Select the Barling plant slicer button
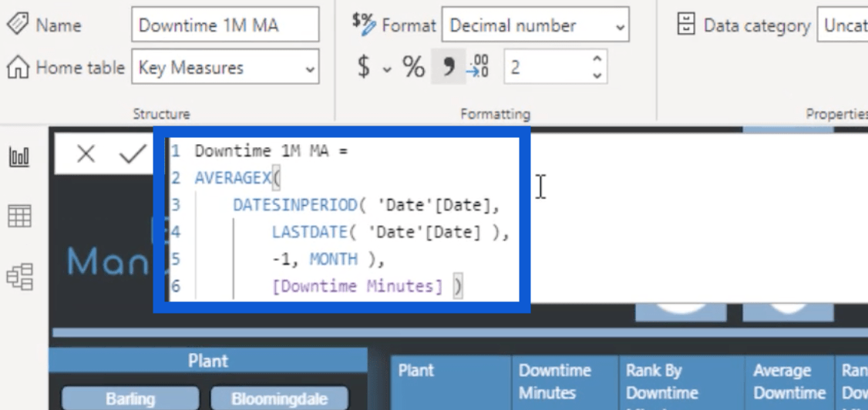 (130, 399)
